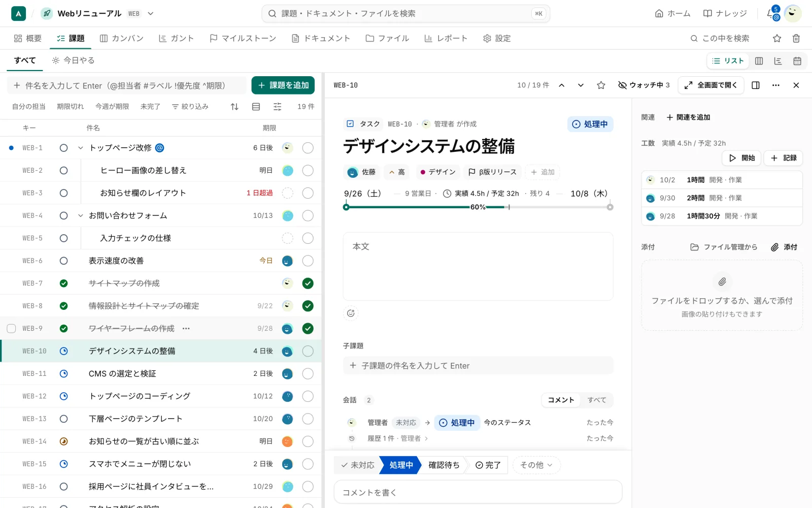Open the more options ellipsis for WEB-10
This screenshot has height=508, width=812.
pos(776,85)
